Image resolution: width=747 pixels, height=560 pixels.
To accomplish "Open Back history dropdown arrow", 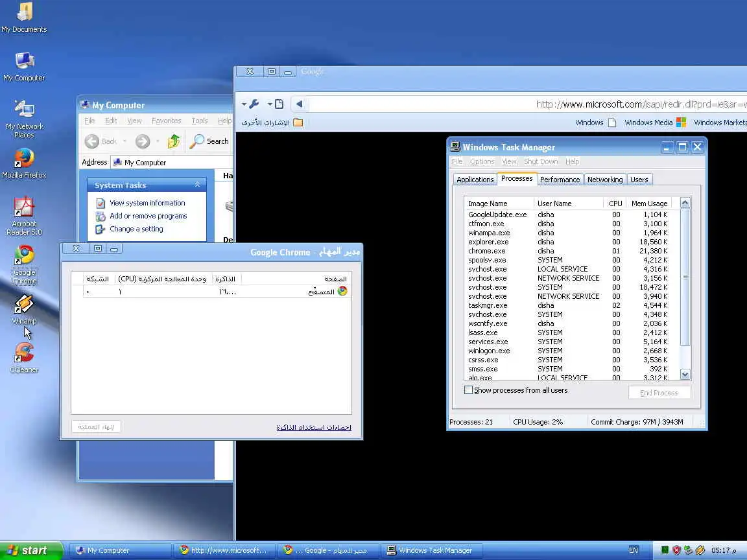I will 124,141.
